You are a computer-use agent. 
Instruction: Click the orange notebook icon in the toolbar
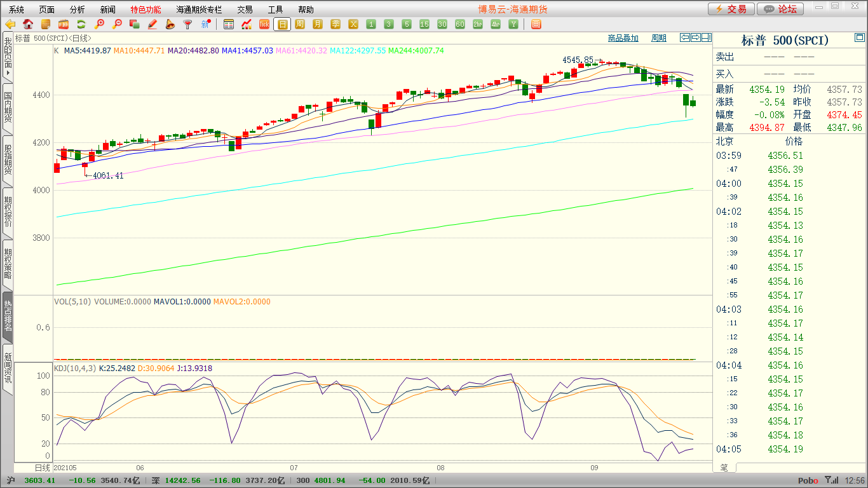pyautogui.click(x=46, y=24)
